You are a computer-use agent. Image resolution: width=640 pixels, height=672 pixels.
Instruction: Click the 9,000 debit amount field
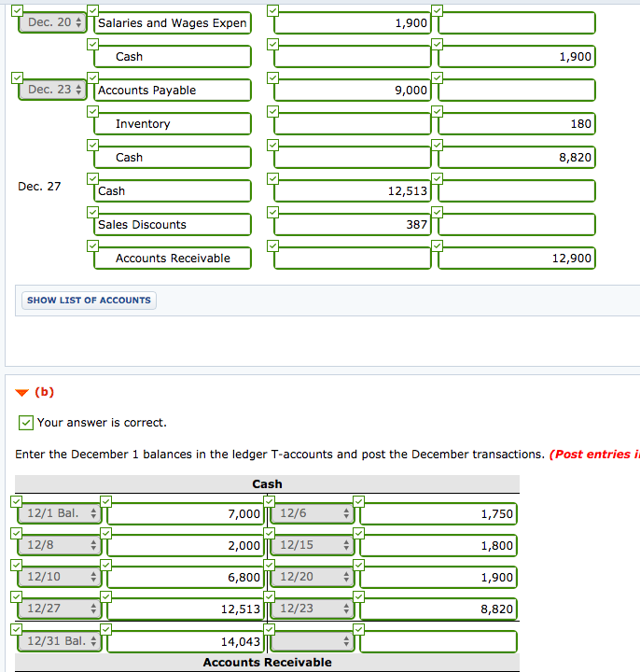click(352, 90)
